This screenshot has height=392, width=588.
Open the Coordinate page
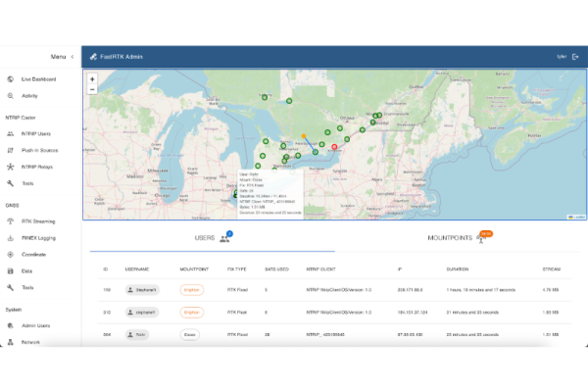point(33,255)
